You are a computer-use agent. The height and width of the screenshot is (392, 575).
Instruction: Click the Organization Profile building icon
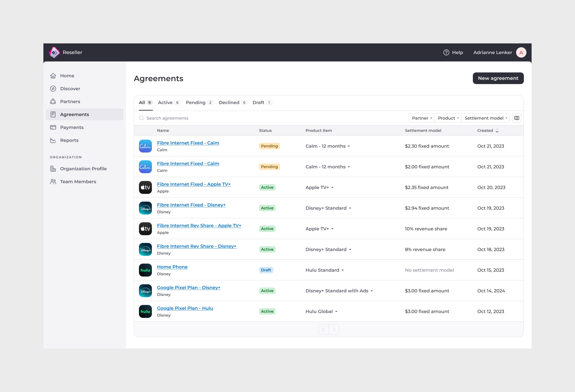click(53, 168)
